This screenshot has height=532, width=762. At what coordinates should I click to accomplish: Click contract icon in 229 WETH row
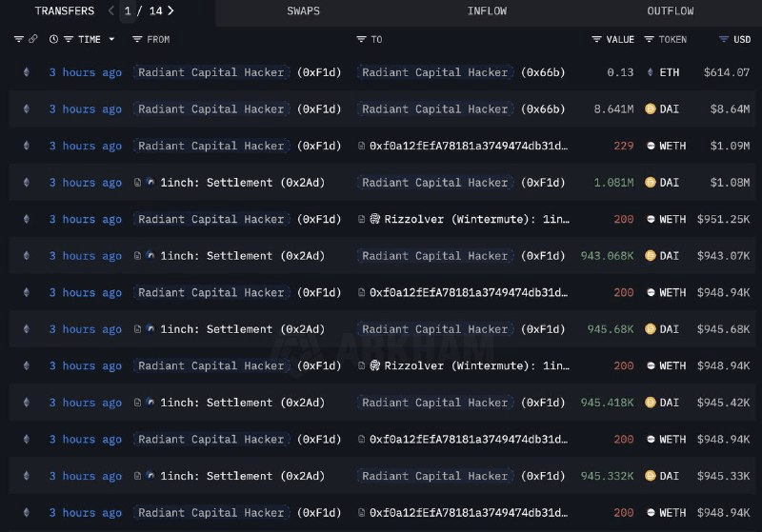coord(361,146)
